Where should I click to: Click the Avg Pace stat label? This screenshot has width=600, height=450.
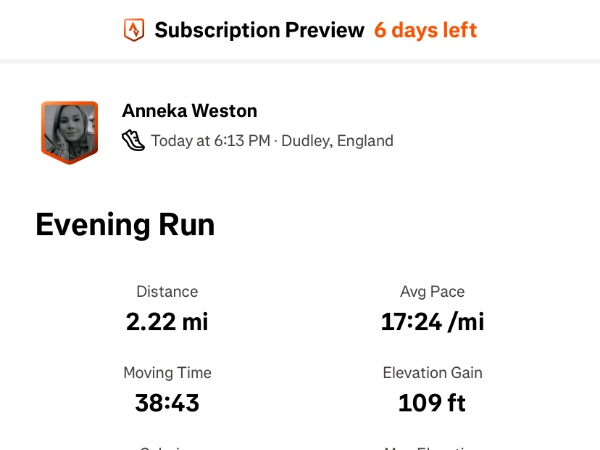pyautogui.click(x=432, y=292)
